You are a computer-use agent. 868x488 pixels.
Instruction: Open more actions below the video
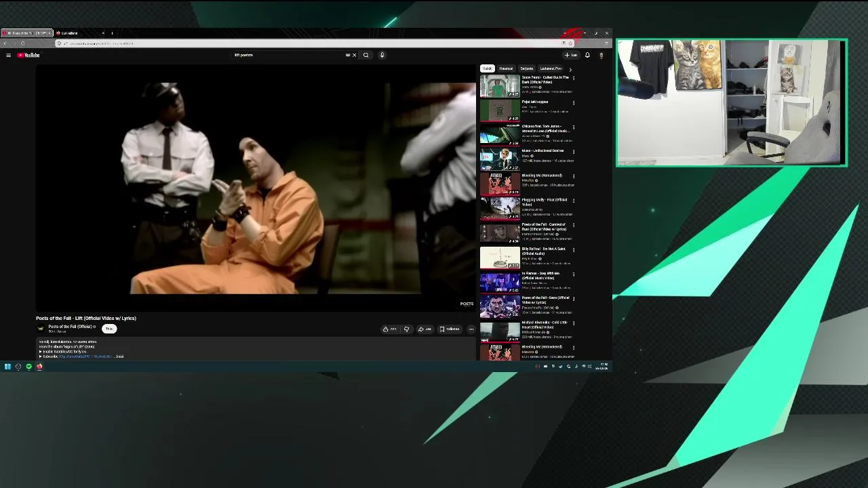tap(471, 329)
